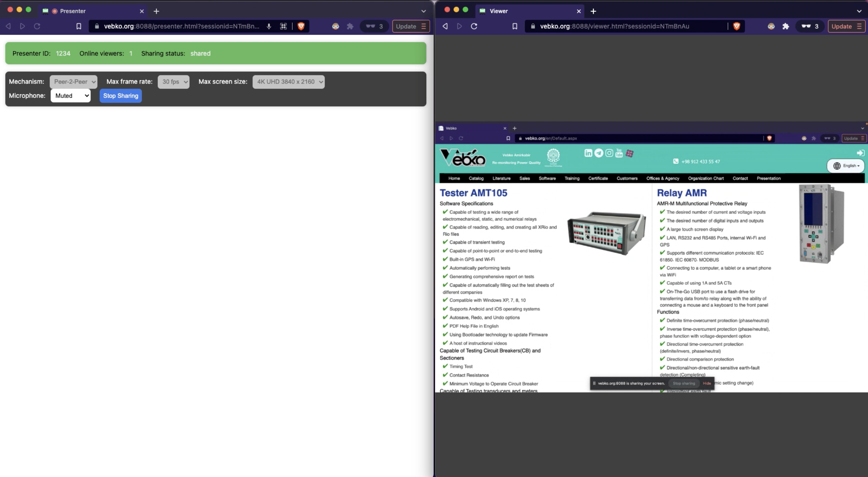Expand the English language selector
This screenshot has height=477, width=868.
coord(846,166)
